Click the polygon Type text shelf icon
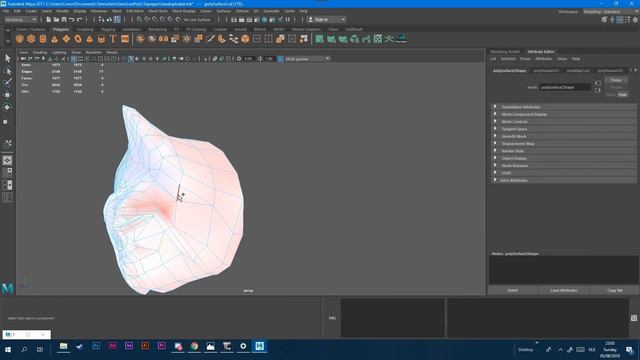The height and width of the screenshot is (360, 640). (x=113, y=39)
